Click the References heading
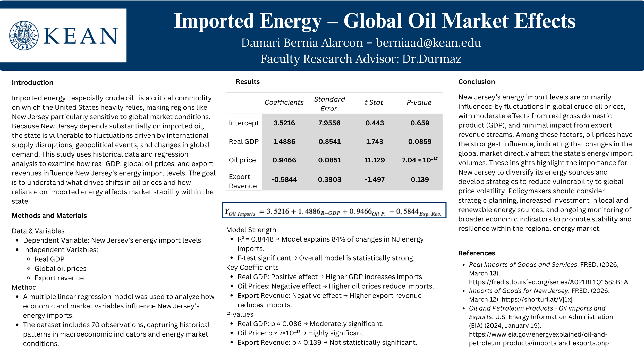Screen dimensions: 644x362 click(477, 253)
